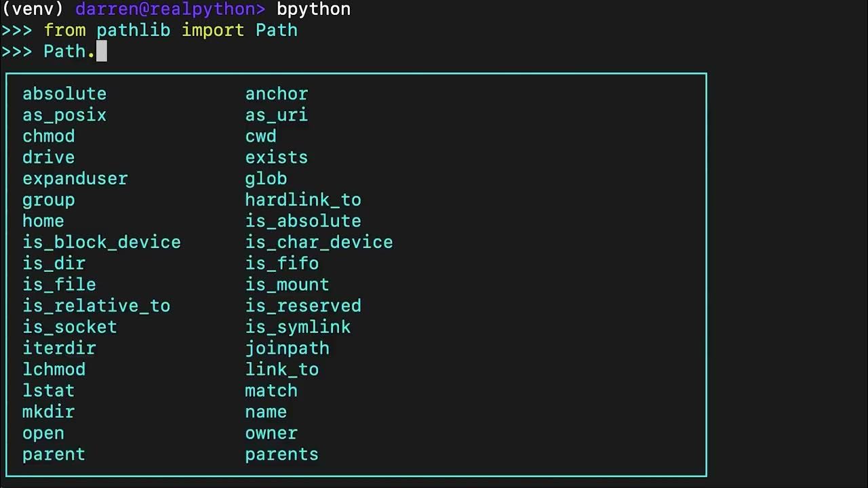Image resolution: width=868 pixels, height=488 pixels.
Task: Choose the is_relative_to entry
Action: coord(96,306)
